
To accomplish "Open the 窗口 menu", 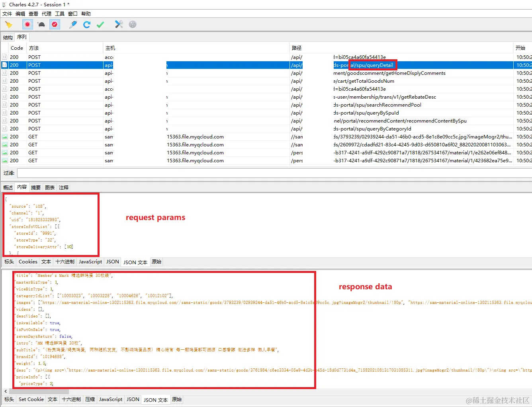I will (73, 14).
